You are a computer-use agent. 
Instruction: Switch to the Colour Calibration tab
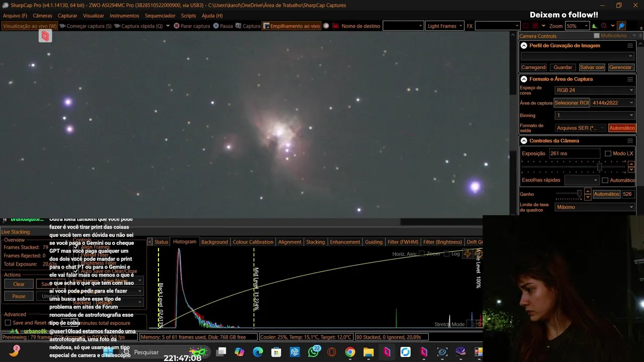253,242
